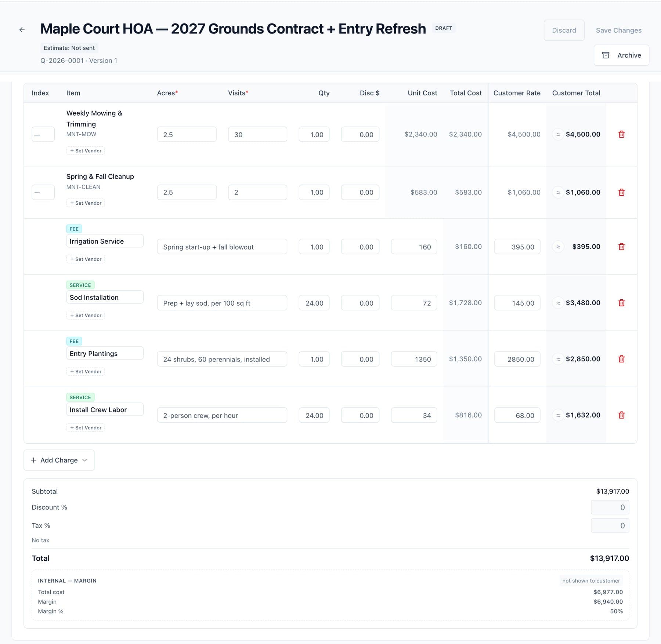The image size is (661, 644).
Task: Click the Discount % input field
Action: click(610, 507)
